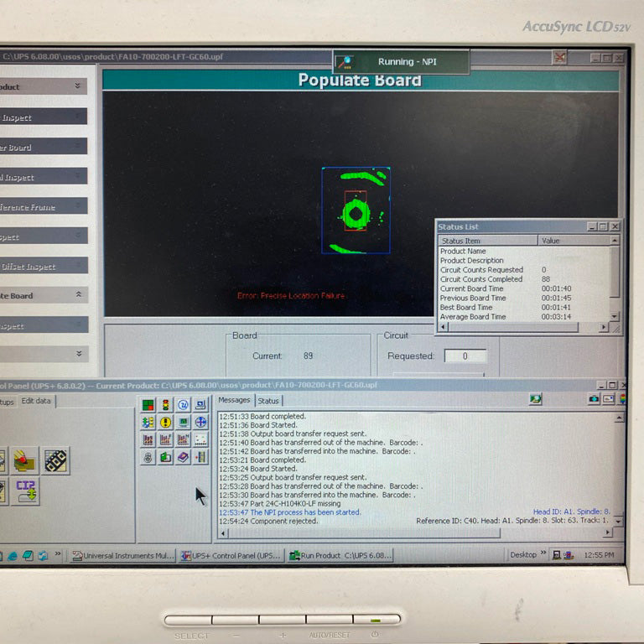Click the red and green grid icon
This screenshot has width=644, height=644.
[148, 405]
